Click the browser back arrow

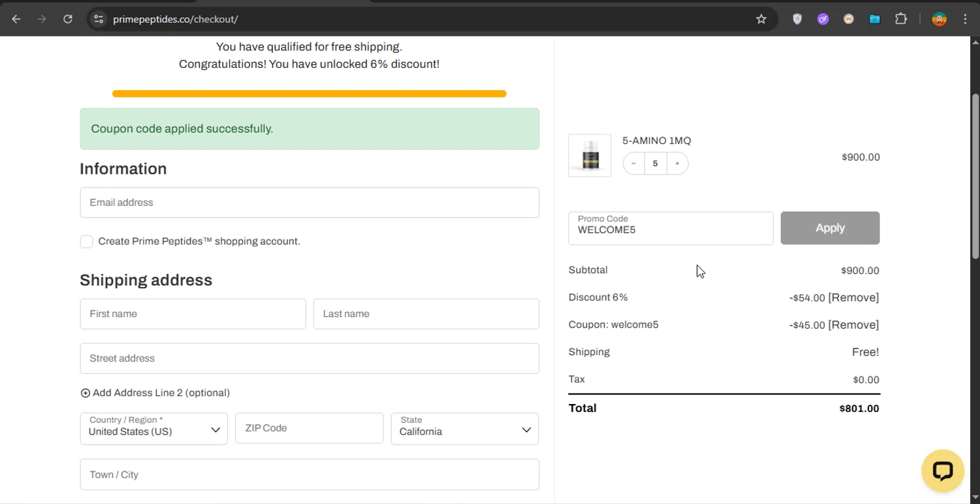(16, 19)
